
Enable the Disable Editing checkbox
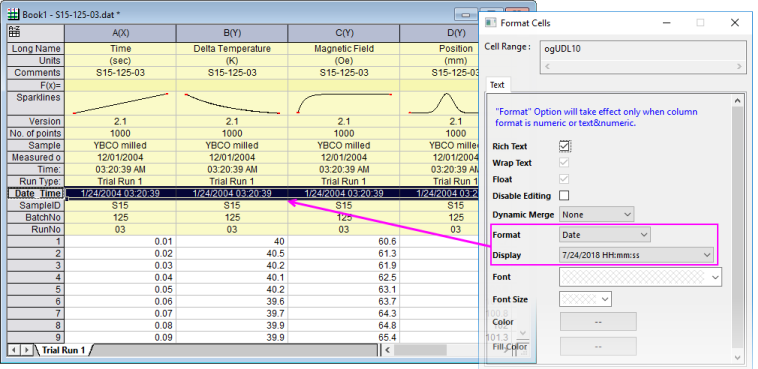tap(564, 195)
